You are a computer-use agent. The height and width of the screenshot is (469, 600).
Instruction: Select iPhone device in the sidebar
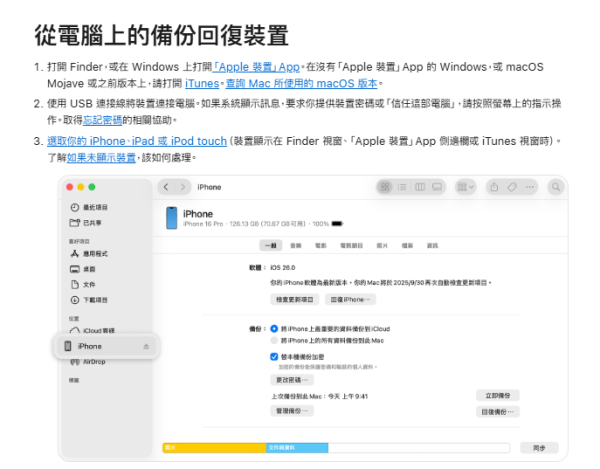pyautogui.click(x=106, y=346)
